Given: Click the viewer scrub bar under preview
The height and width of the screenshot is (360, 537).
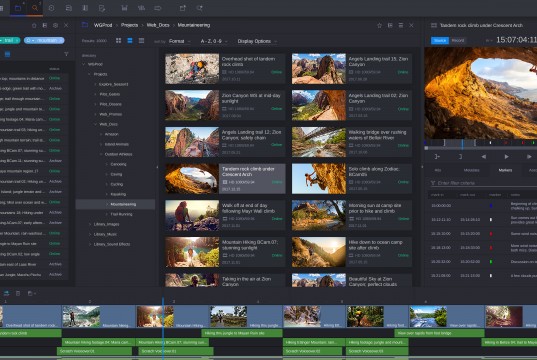Looking at the screenshot, I should (480, 148).
